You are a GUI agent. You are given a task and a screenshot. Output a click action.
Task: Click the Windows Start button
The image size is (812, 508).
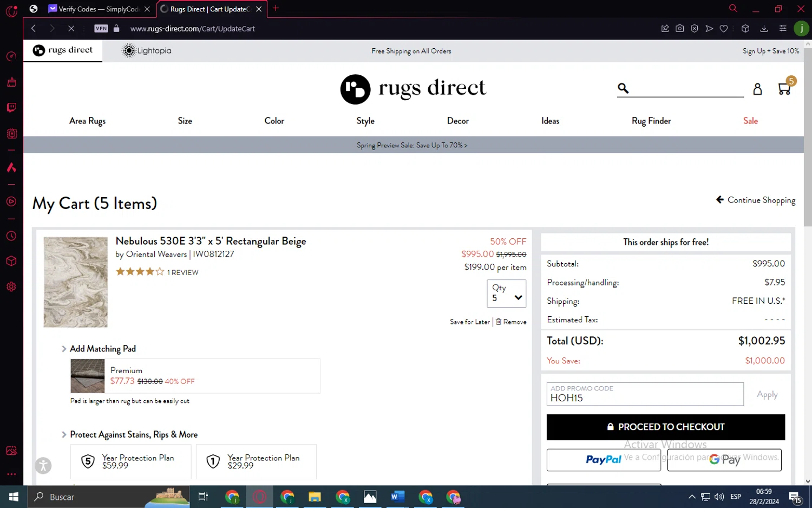click(14, 497)
